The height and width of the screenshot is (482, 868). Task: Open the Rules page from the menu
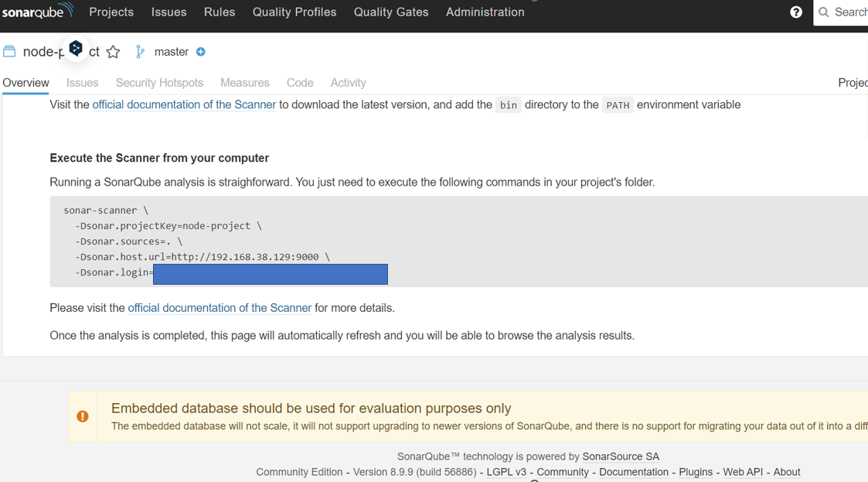point(219,12)
